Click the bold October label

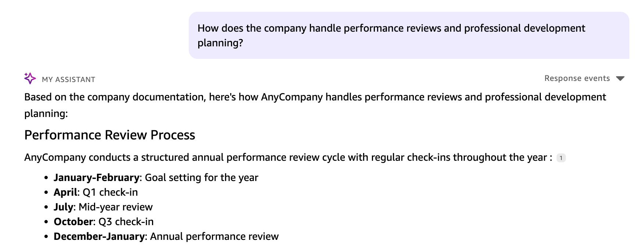click(73, 222)
